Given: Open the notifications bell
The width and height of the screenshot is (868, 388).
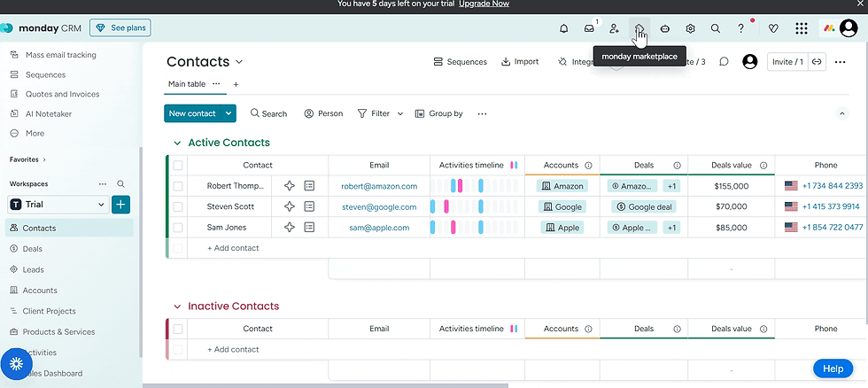Looking at the screenshot, I should tap(563, 28).
